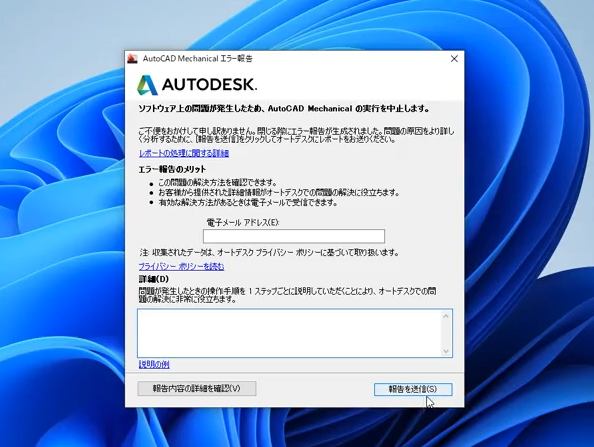Open the 説明の例 link

pyautogui.click(x=154, y=364)
